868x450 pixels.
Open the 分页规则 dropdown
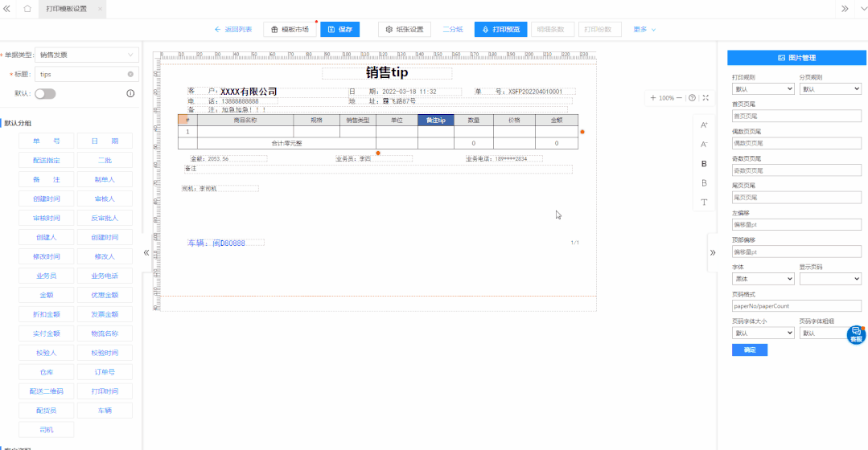tap(830, 89)
